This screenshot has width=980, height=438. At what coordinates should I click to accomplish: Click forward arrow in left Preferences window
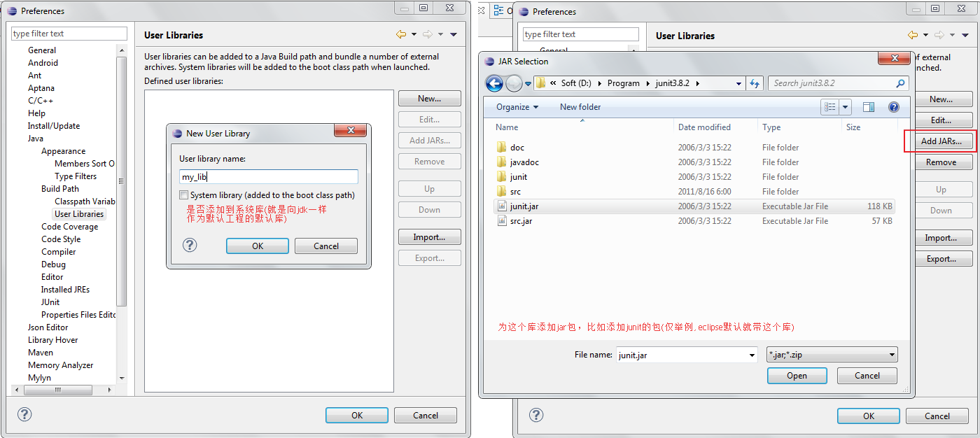427,34
